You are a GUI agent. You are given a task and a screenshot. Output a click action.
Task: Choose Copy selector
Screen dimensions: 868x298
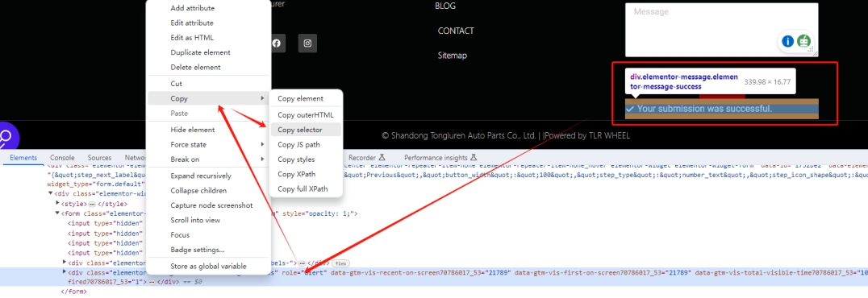coord(306,130)
